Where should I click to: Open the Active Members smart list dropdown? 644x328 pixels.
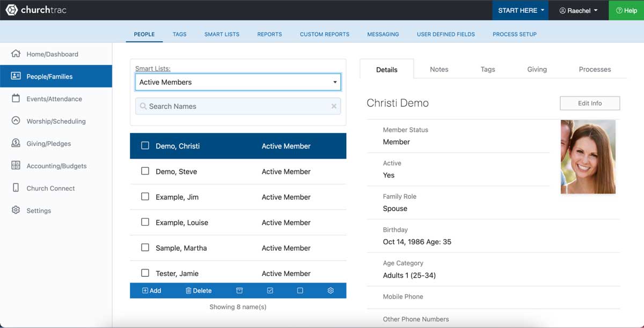[335, 81]
